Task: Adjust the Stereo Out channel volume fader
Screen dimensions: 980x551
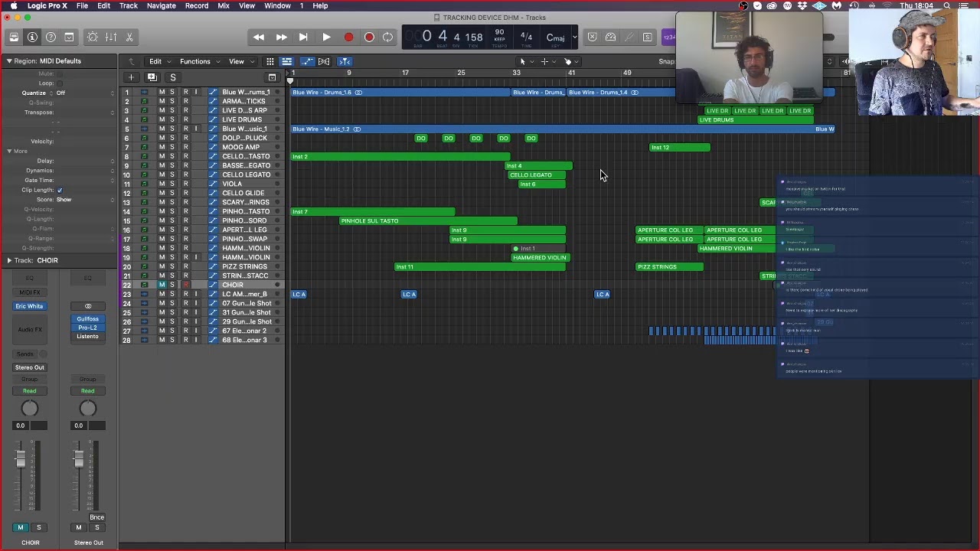Action: click(78, 458)
